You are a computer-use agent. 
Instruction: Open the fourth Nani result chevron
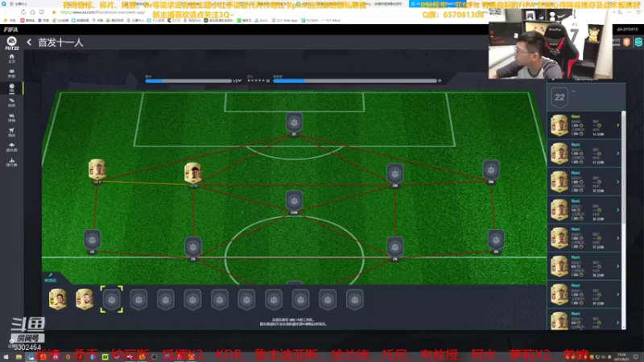click(x=617, y=210)
